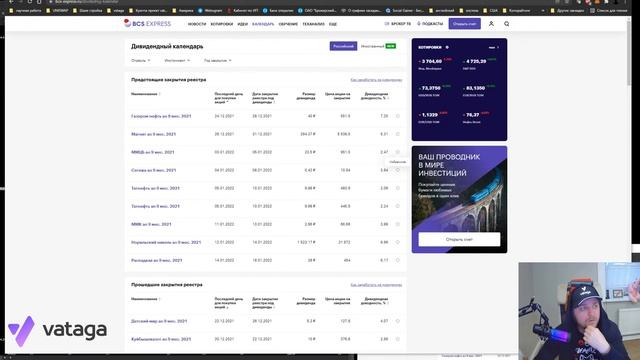
Task: Add Сегежа row to favorites
Action: click(398, 170)
